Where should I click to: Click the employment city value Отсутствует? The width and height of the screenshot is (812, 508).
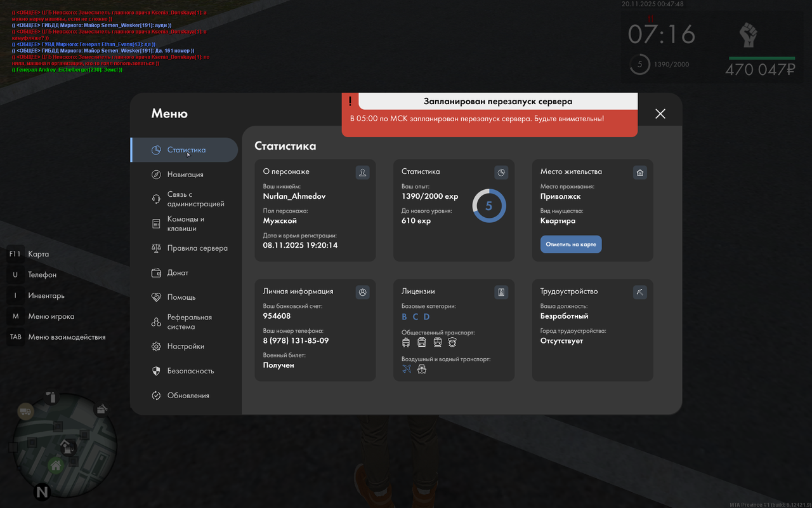click(x=562, y=341)
